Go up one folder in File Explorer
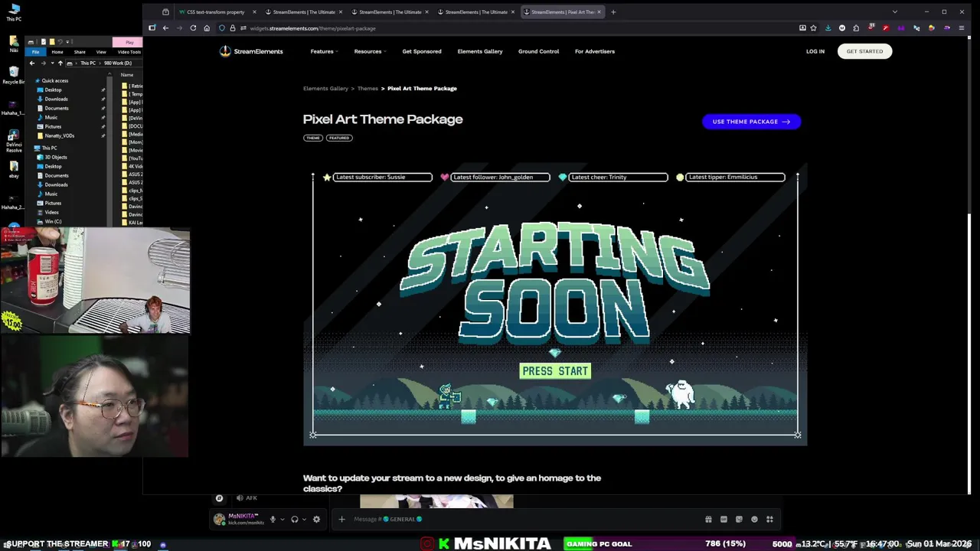This screenshot has height=551, width=980. coord(60,63)
